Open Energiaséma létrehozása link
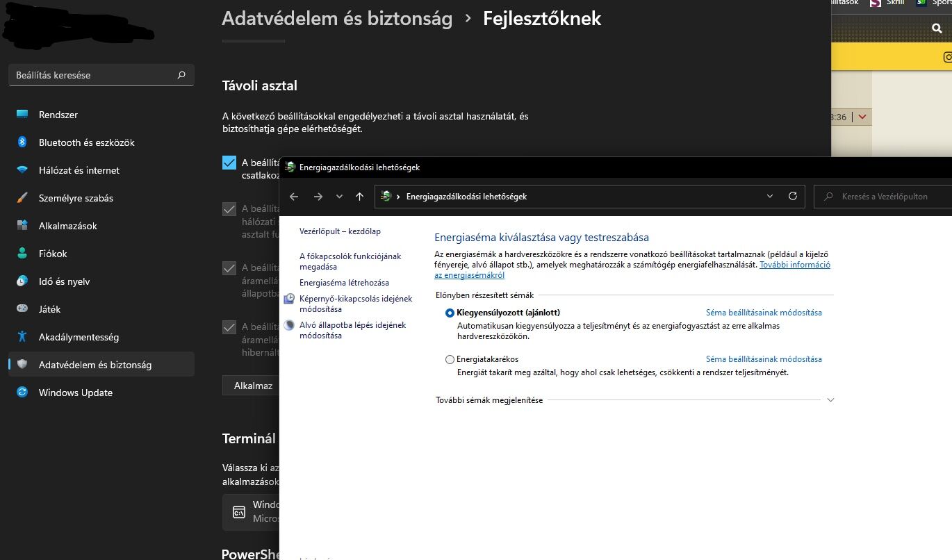This screenshot has height=560, width=952. point(344,283)
